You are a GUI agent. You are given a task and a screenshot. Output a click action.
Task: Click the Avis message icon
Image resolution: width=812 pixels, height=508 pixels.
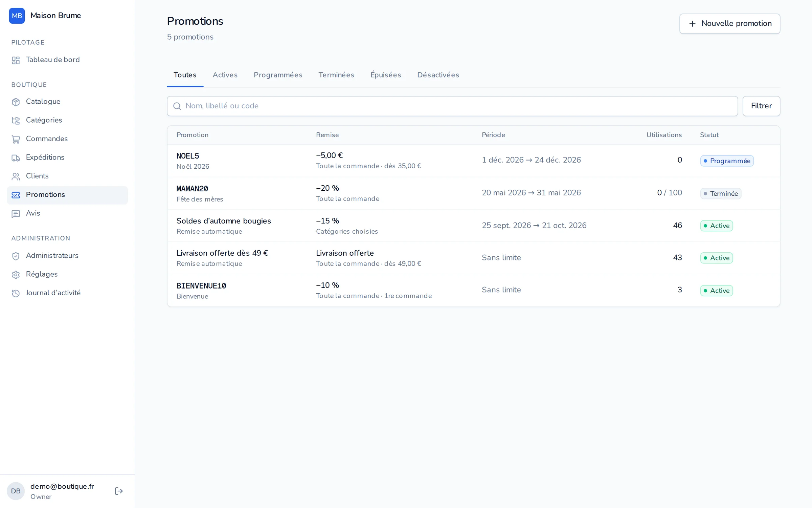pyautogui.click(x=16, y=214)
